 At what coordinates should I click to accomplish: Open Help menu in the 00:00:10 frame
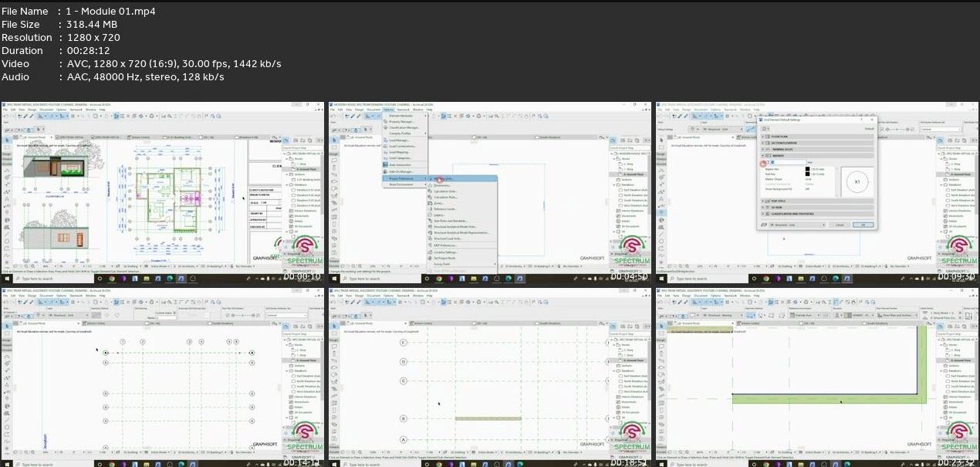coord(102,110)
